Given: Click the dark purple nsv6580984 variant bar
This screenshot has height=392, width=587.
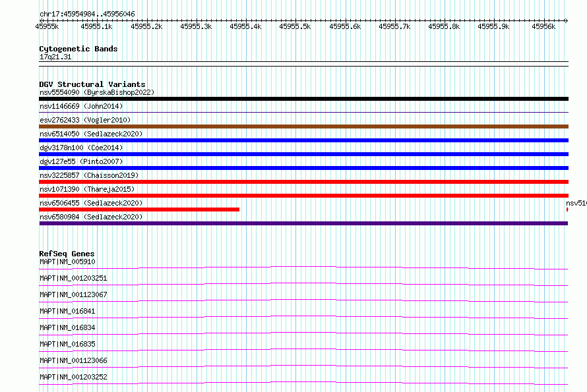Looking at the screenshot, I should (303, 223).
